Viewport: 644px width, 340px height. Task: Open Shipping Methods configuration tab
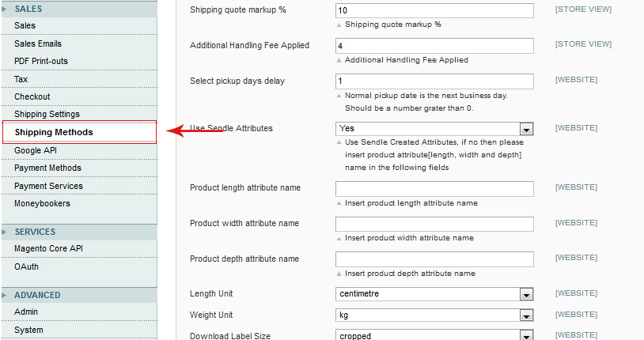pos(54,132)
